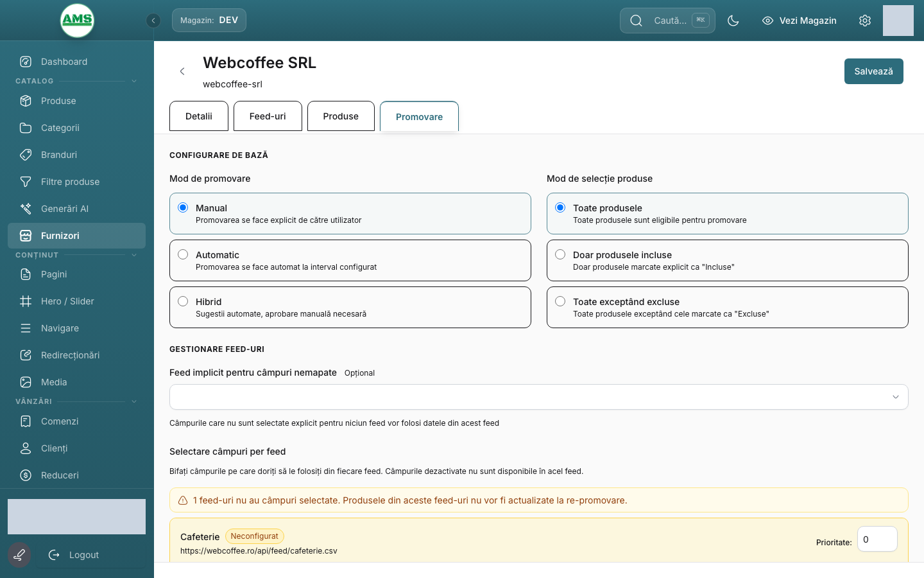Select the Automatic promotion mode
This screenshot has width=924, height=578.
tap(350, 260)
